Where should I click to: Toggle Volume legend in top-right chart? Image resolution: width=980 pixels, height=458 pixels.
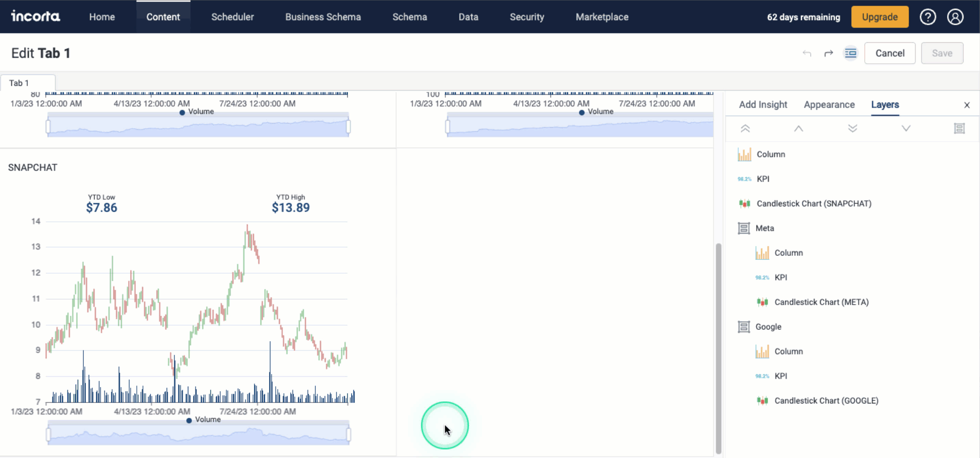coord(596,112)
